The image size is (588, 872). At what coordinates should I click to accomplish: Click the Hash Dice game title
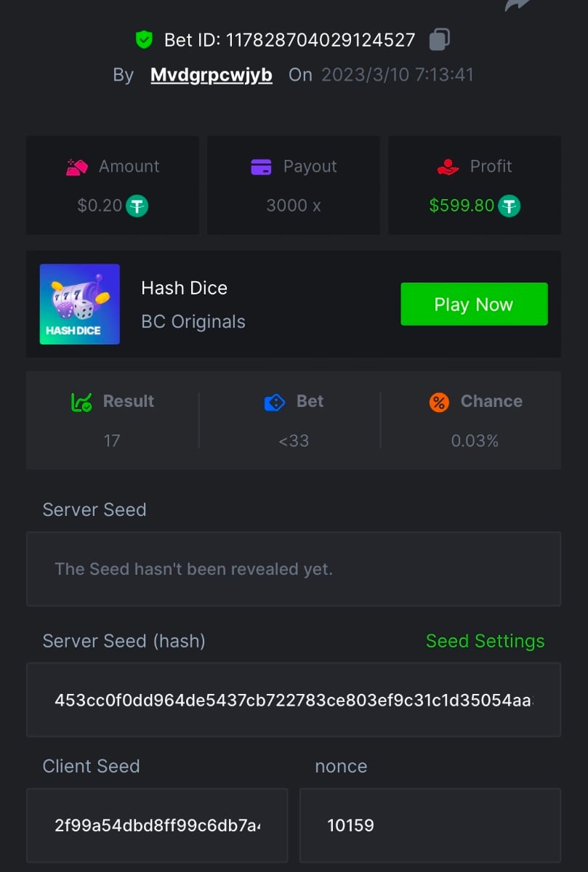point(184,288)
